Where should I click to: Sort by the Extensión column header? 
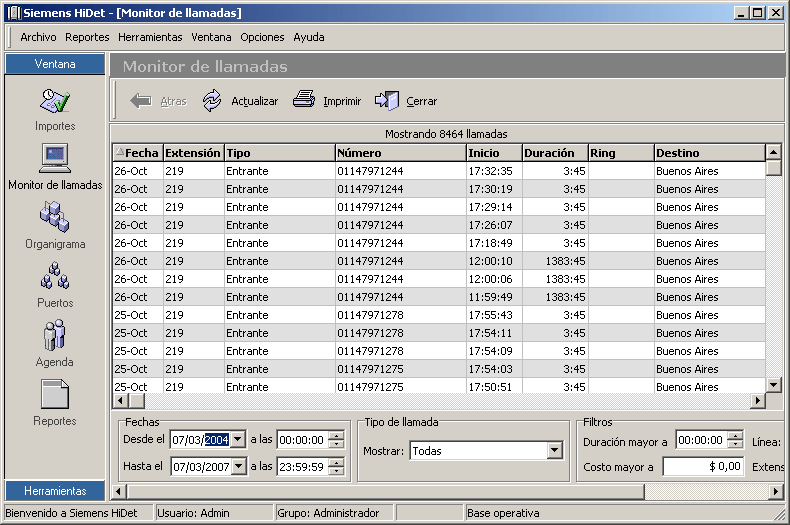pos(193,153)
